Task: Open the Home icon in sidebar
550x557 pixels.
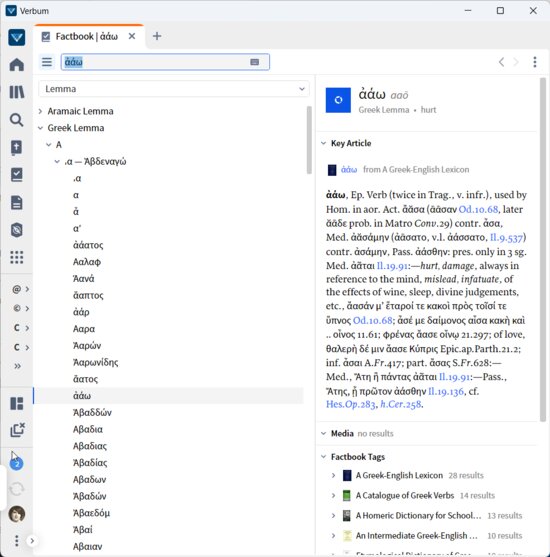Action: [x=17, y=65]
